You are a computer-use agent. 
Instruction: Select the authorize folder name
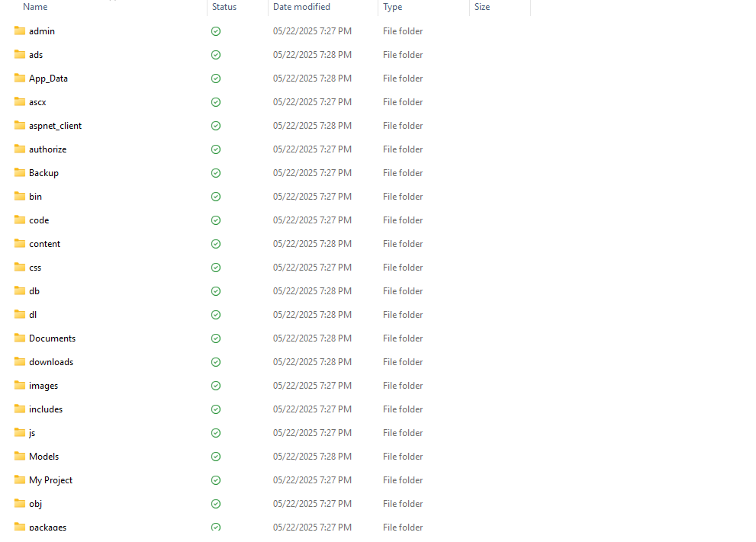pyautogui.click(x=47, y=149)
